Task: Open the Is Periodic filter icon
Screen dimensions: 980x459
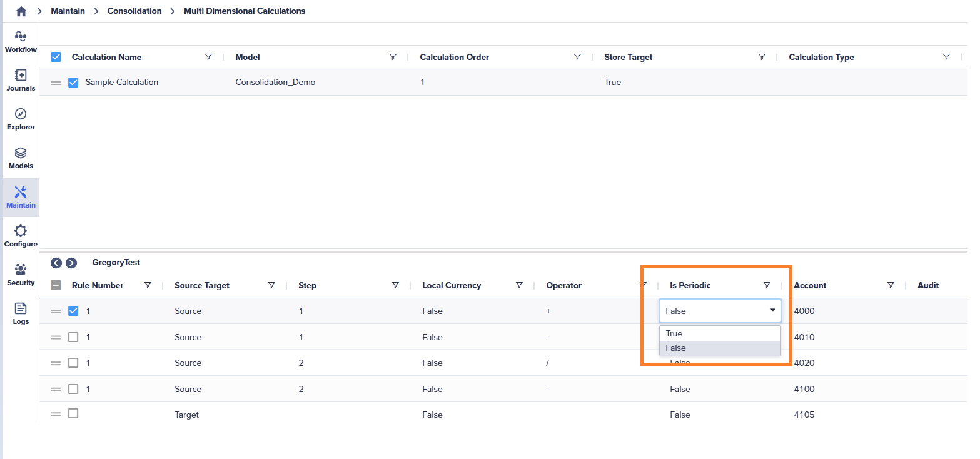Action: click(x=767, y=285)
